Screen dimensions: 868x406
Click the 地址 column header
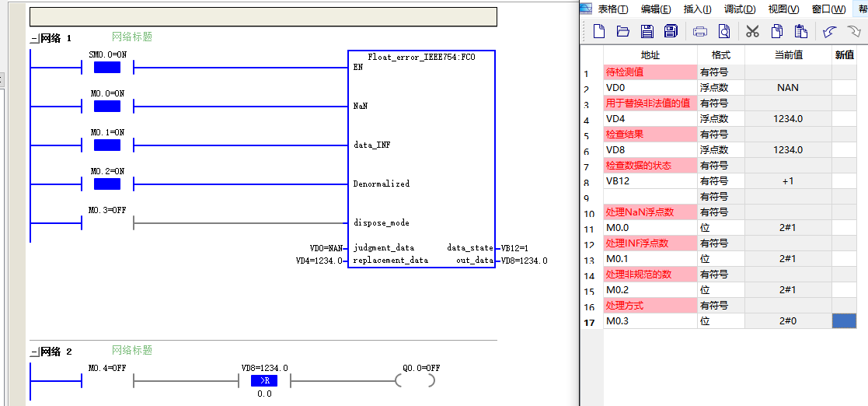pyautogui.click(x=650, y=55)
